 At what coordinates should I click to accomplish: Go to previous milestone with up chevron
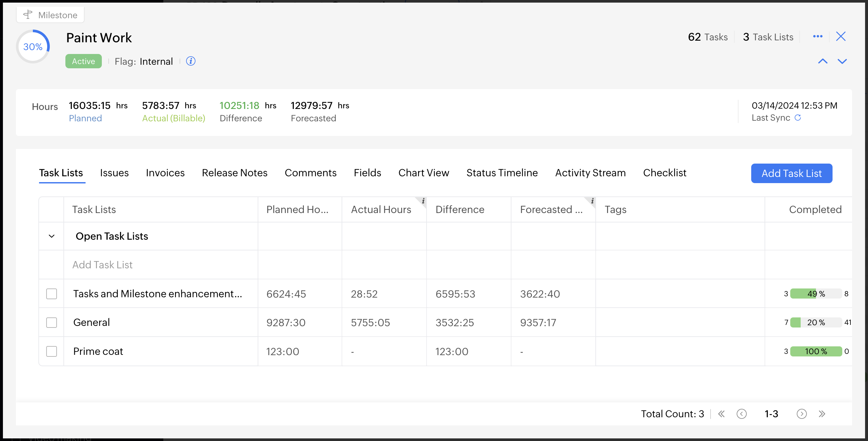coord(822,61)
